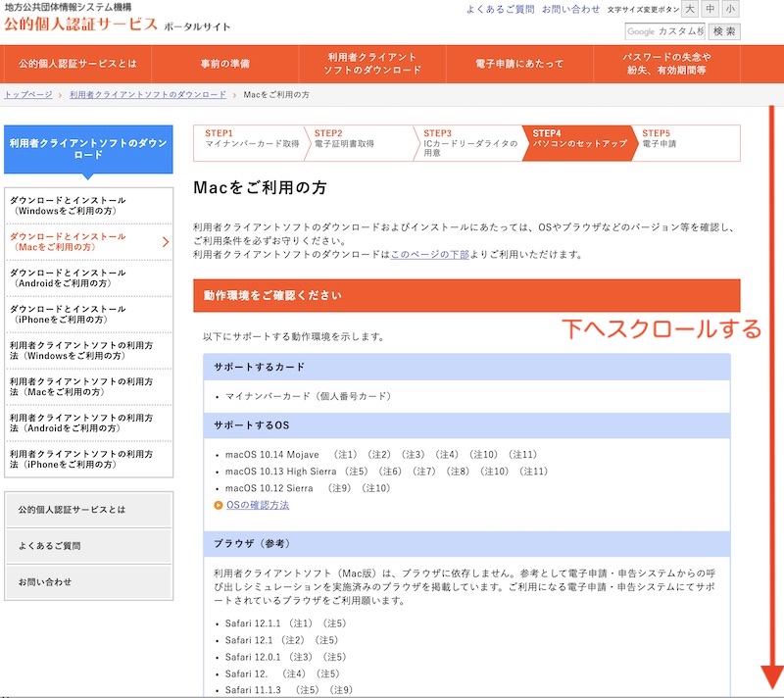Select STEP4 パソコンのセットアップ
This screenshot has width=784, height=698.
click(x=580, y=143)
